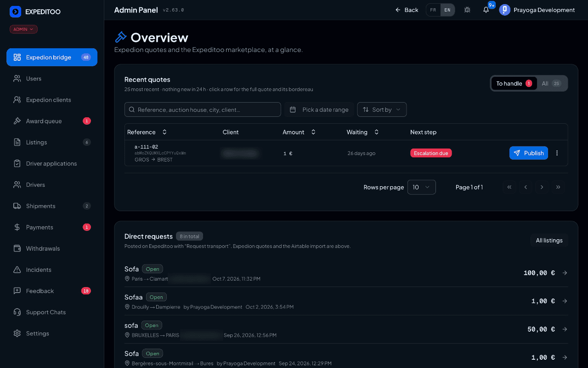Switch language to FR
Screen dimensions: 588x368
[433, 10]
